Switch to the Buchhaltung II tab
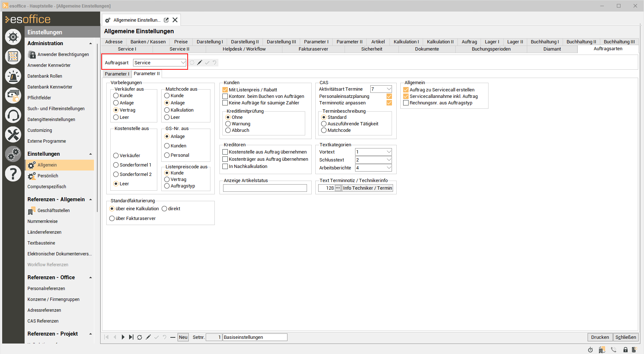644x354 pixels. 581,42
